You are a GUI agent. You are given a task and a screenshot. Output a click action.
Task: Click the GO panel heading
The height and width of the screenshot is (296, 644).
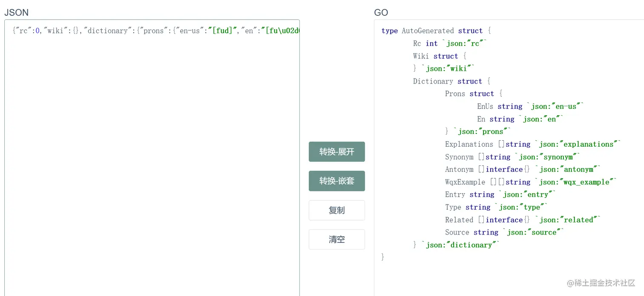point(381,12)
